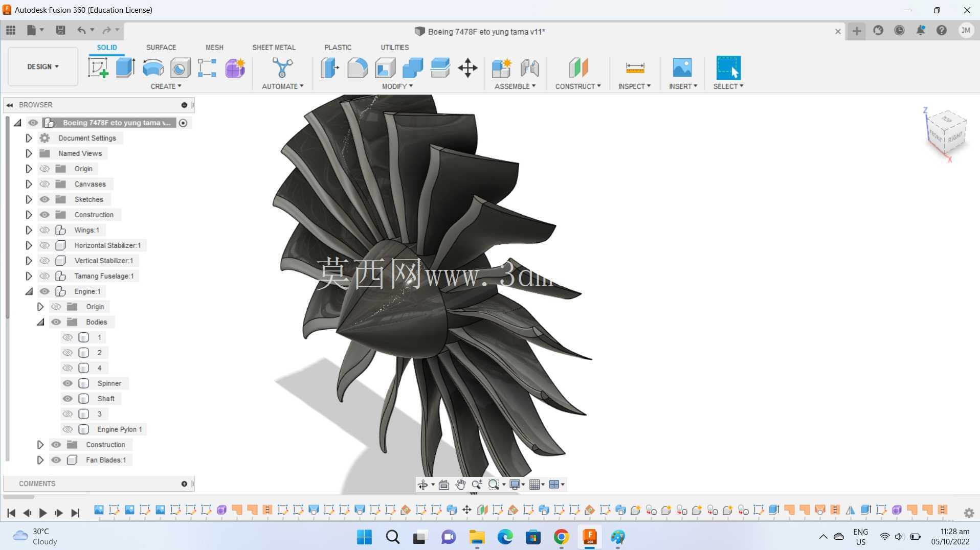Select the Joint tool

pyautogui.click(x=529, y=67)
